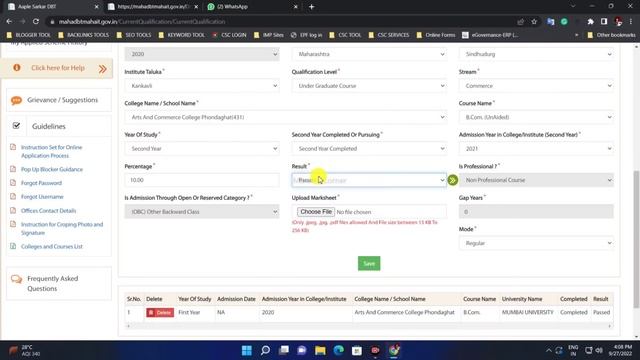Viewport: 640px width, 360px height.
Task: Open the Result dropdown
Action: pyautogui.click(x=369, y=180)
